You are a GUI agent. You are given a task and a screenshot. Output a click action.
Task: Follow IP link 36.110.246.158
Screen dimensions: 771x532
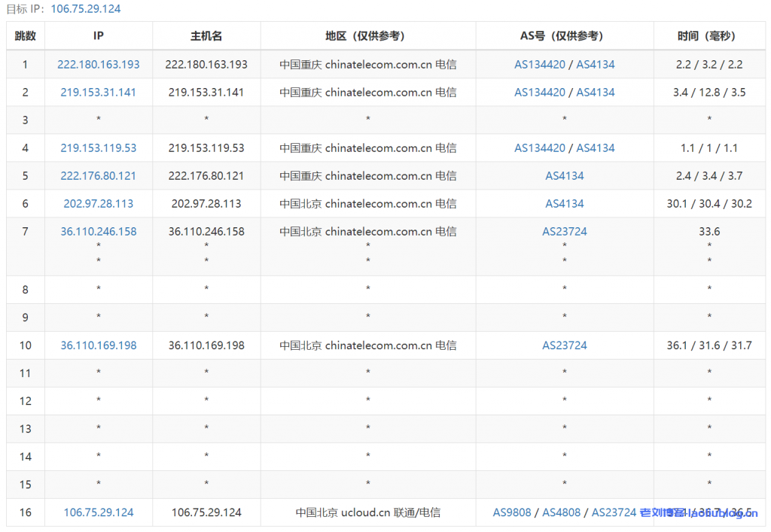pos(99,232)
